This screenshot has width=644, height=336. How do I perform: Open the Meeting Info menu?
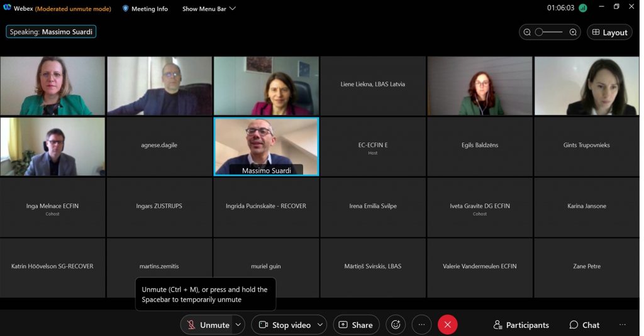[x=145, y=9]
